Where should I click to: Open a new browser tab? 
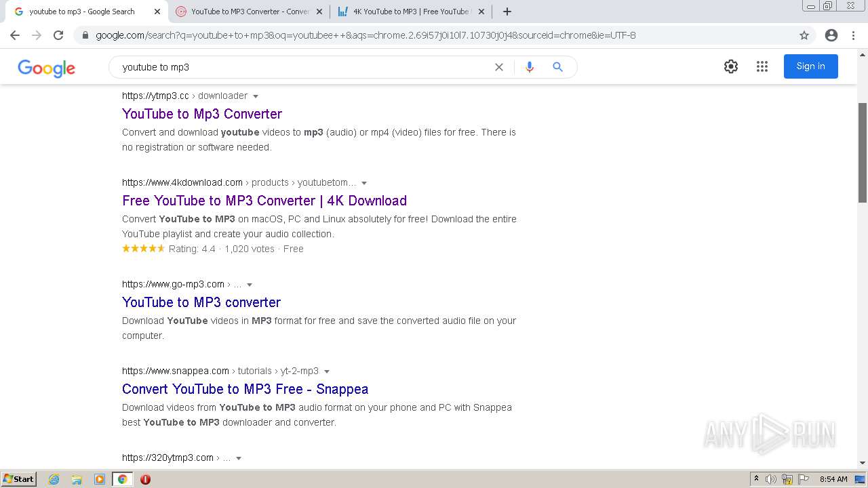[507, 12]
